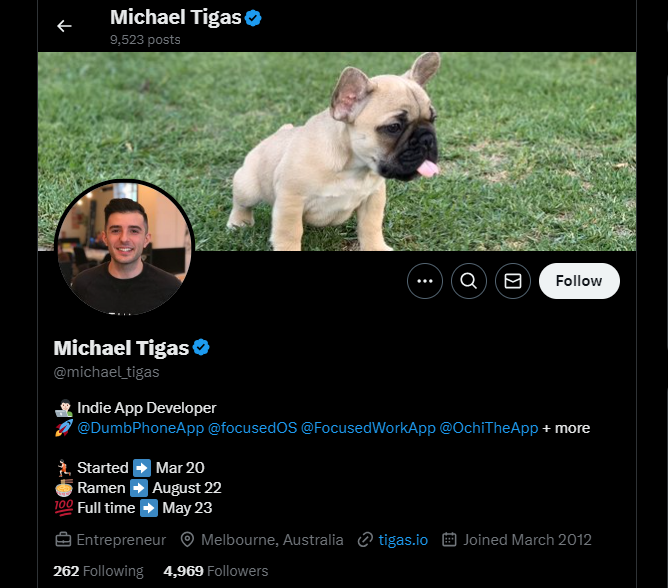Click the briefcase Entrepreneur icon
This screenshot has height=588, width=668.
pyautogui.click(x=63, y=540)
